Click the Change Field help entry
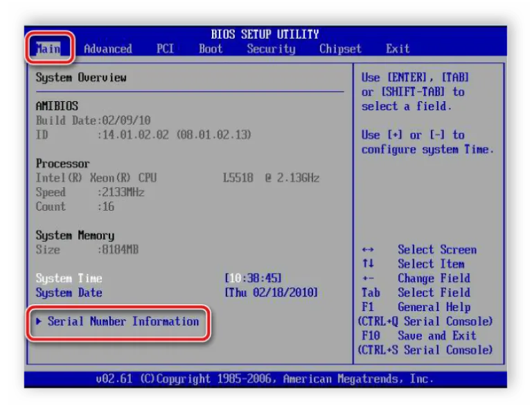Image resolution: width=532 pixels, height=413 pixels. 416,279
